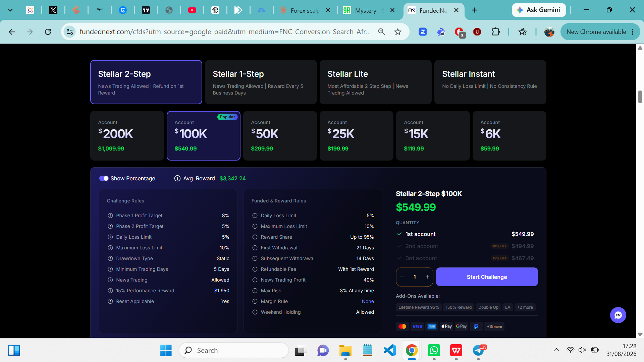Show +13 more payment methods
The height and width of the screenshot is (362, 644).
click(494, 326)
